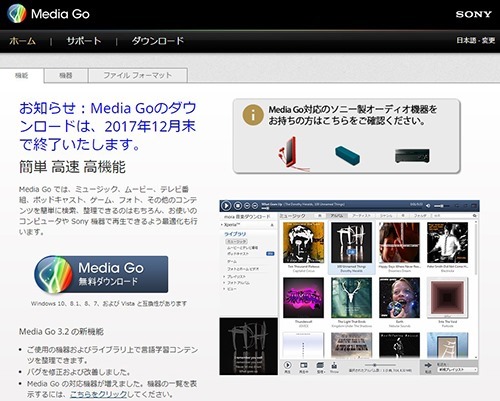This screenshot has height=401, width=500.
Task: Click the eject icon next to Xperia
Action: pos(272,225)
